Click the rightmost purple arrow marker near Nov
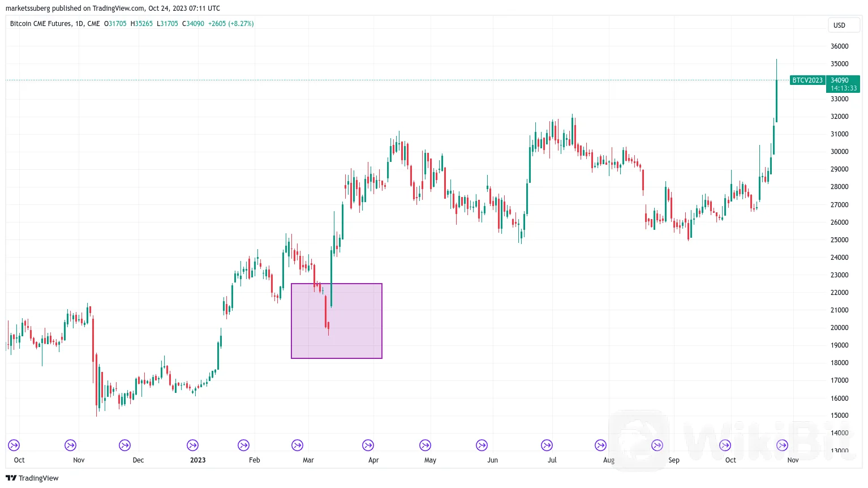Screen dimensions: 868x488 point(783,445)
